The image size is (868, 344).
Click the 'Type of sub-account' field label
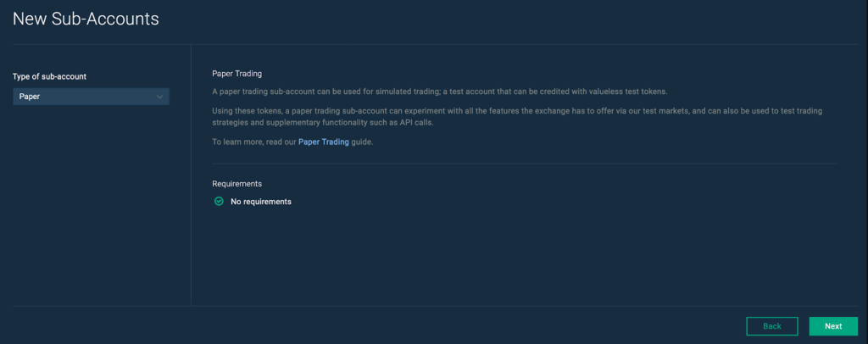[49, 76]
